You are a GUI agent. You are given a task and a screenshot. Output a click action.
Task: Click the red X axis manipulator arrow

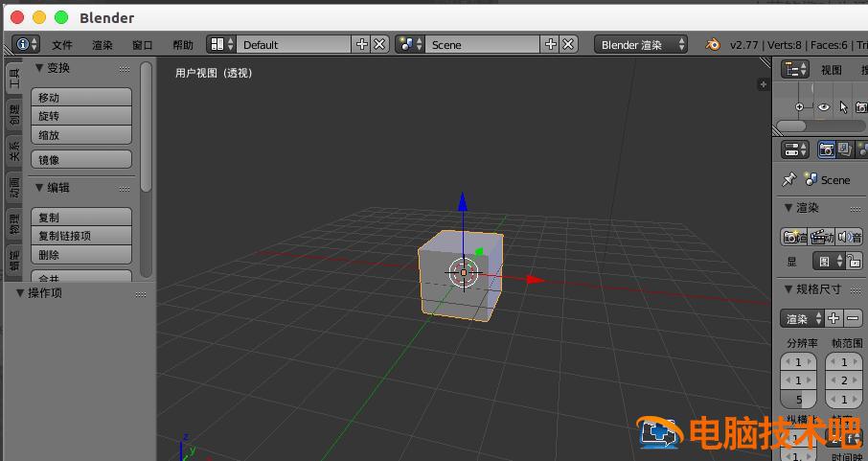click(535, 280)
